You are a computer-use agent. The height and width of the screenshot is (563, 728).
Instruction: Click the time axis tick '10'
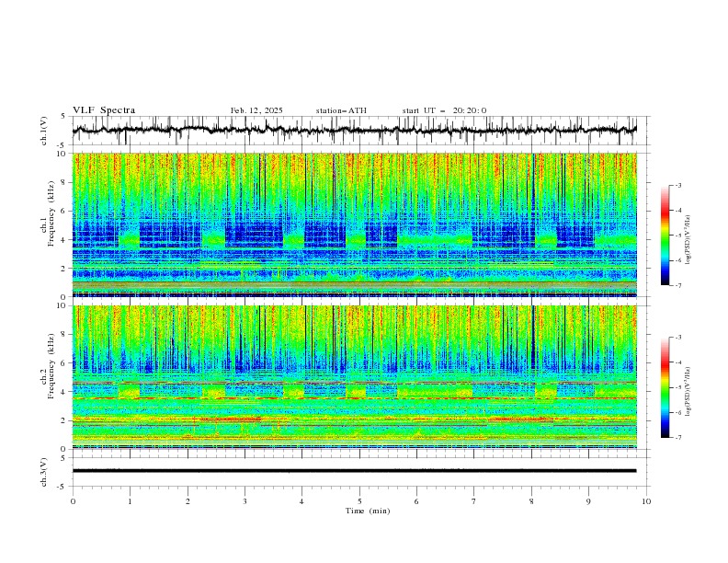pos(646,501)
